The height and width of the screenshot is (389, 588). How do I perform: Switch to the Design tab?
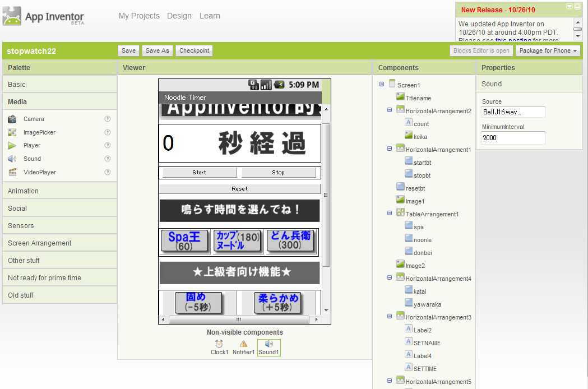(x=179, y=16)
